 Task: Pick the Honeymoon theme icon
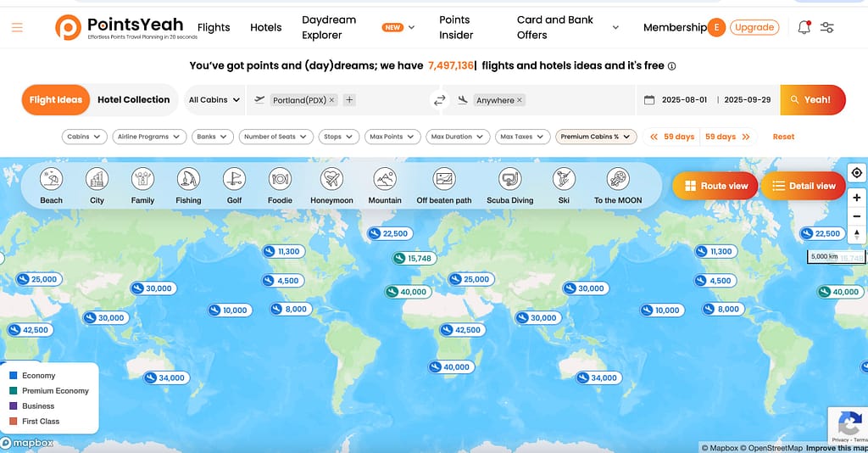331,179
